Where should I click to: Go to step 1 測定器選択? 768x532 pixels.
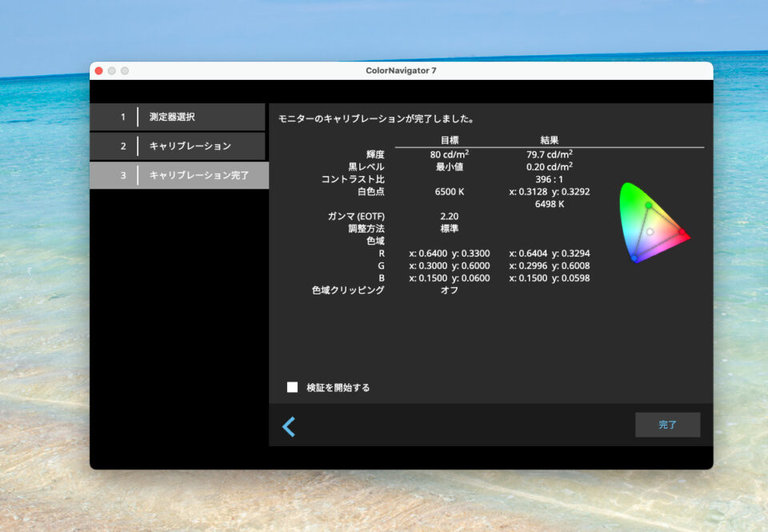coord(177,117)
